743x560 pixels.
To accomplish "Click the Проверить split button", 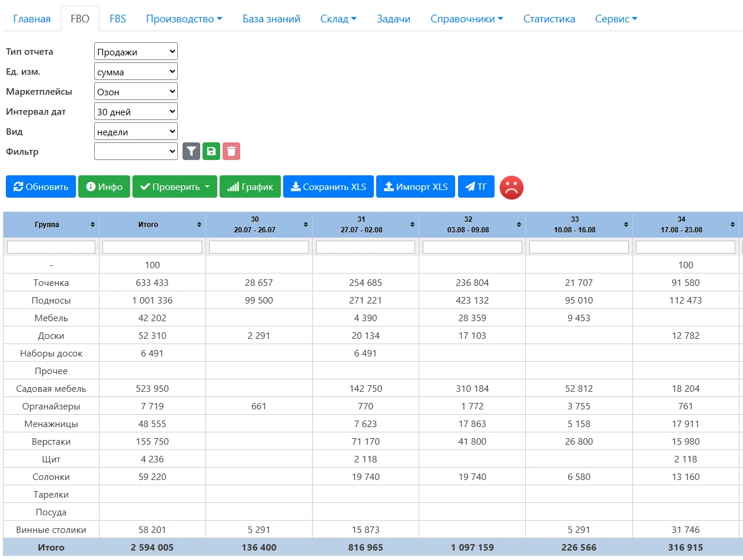I will point(175,186).
